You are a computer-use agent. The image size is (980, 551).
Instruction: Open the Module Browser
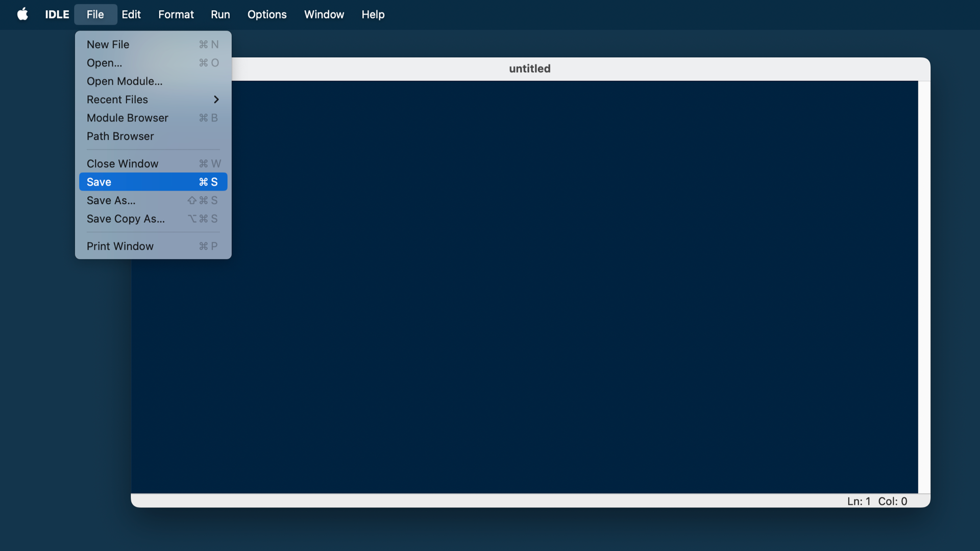[x=127, y=118]
